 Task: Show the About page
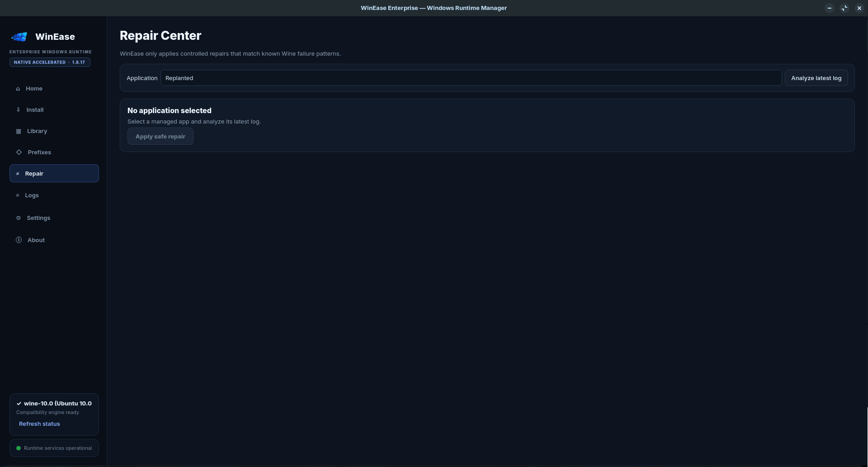coord(54,240)
